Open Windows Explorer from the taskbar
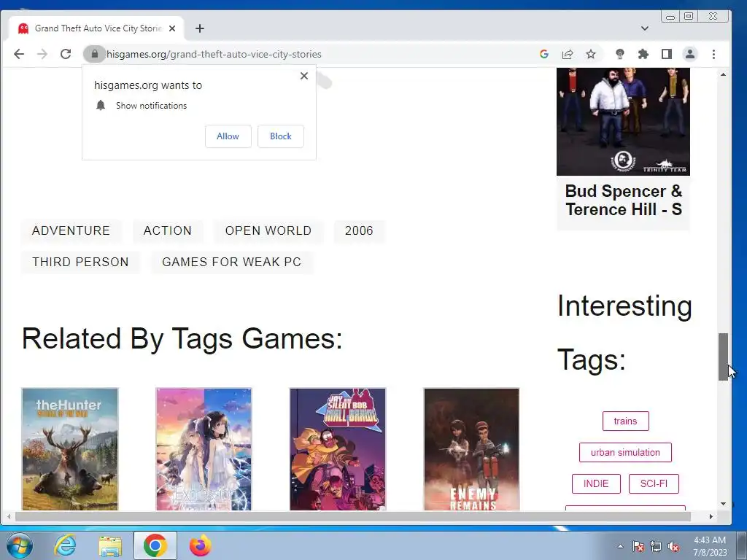This screenshot has height=560, width=747. [x=110, y=545]
